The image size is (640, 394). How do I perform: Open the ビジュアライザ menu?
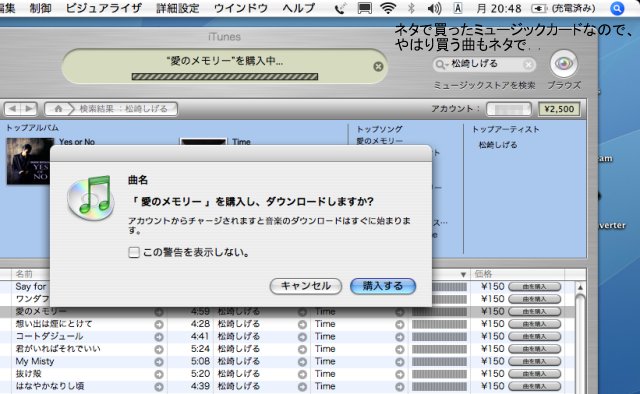click(104, 8)
